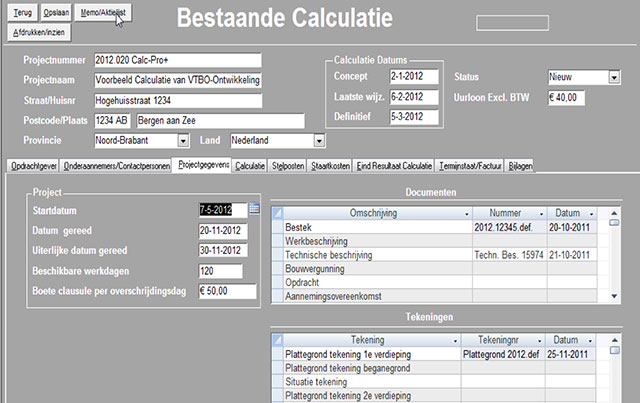Viewport: 640px width, 403px height.
Task: Open the Omschrijving column filter arrow
Action: 467,214
